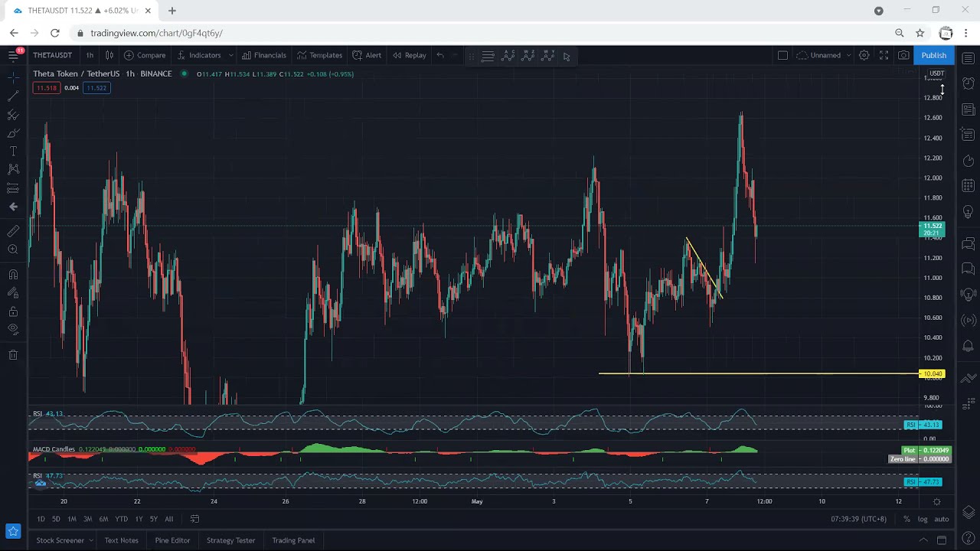
Task: Select the 1D time range
Action: [41, 519]
